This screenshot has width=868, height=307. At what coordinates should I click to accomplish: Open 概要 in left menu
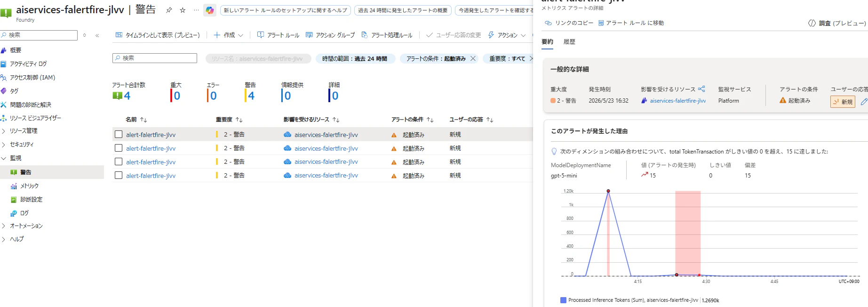[x=16, y=50]
